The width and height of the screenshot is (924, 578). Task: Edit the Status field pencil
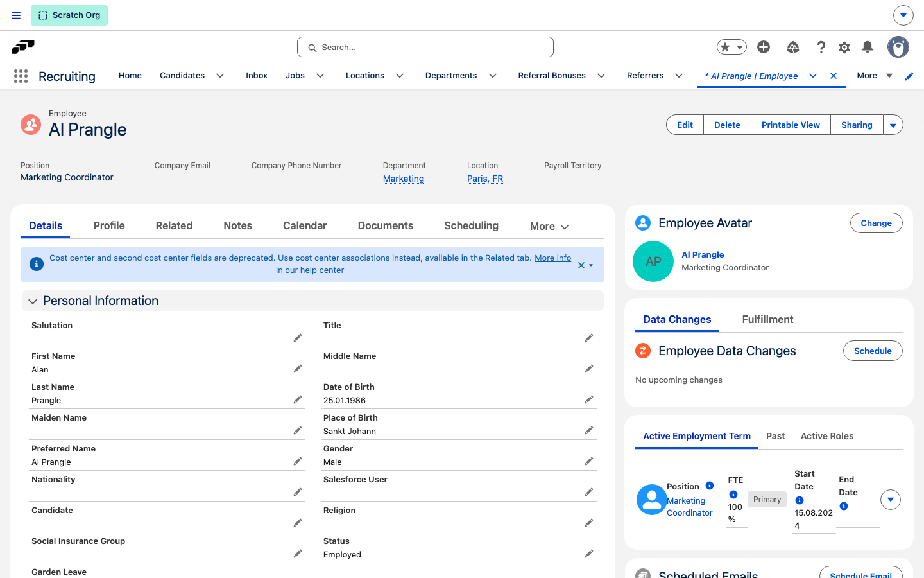click(x=589, y=554)
